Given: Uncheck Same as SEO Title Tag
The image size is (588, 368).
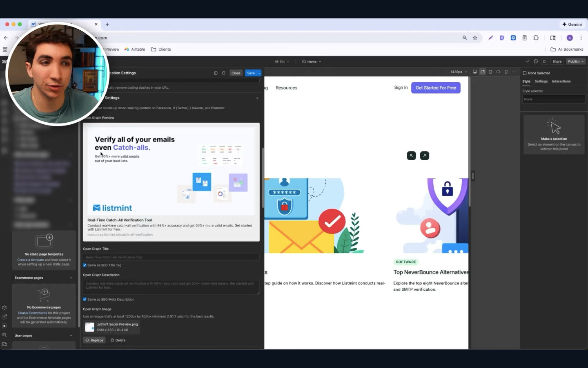Looking at the screenshot, I should (85, 265).
